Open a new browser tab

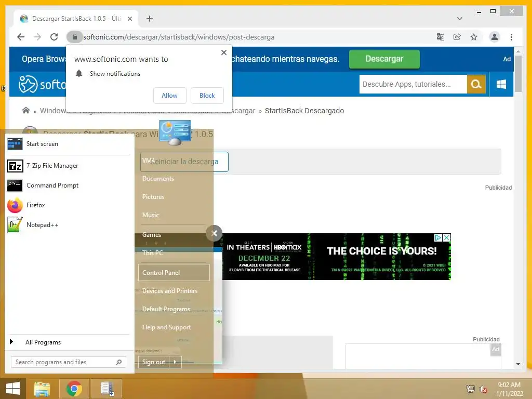click(x=150, y=19)
